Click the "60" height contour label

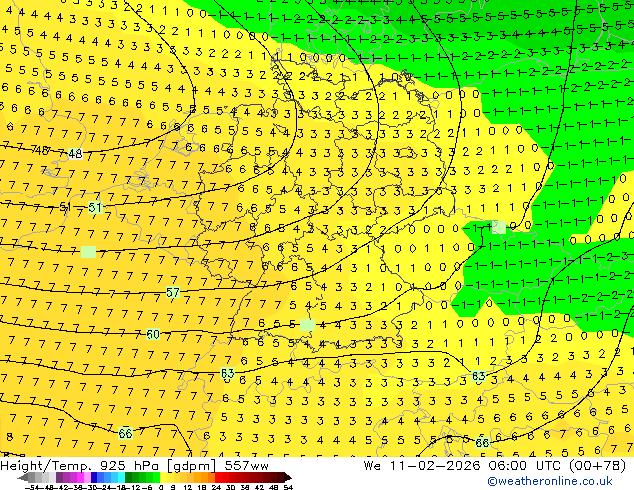tap(153, 334)
